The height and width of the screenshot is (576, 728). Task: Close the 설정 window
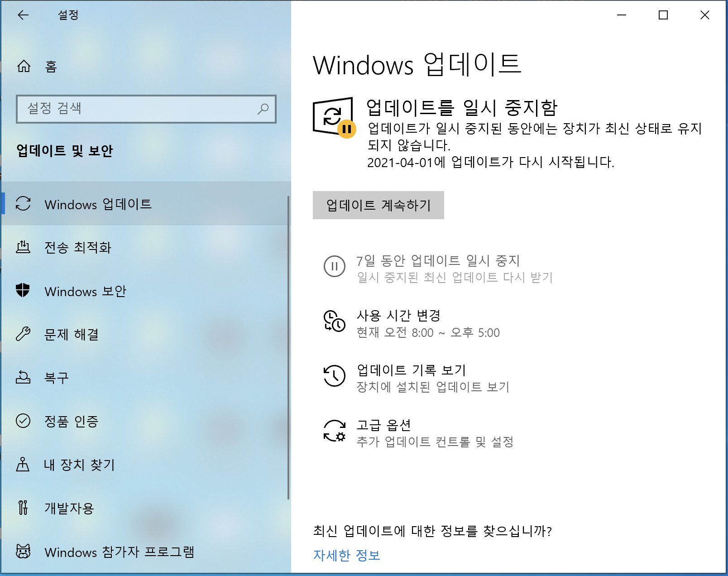(705, 15)
